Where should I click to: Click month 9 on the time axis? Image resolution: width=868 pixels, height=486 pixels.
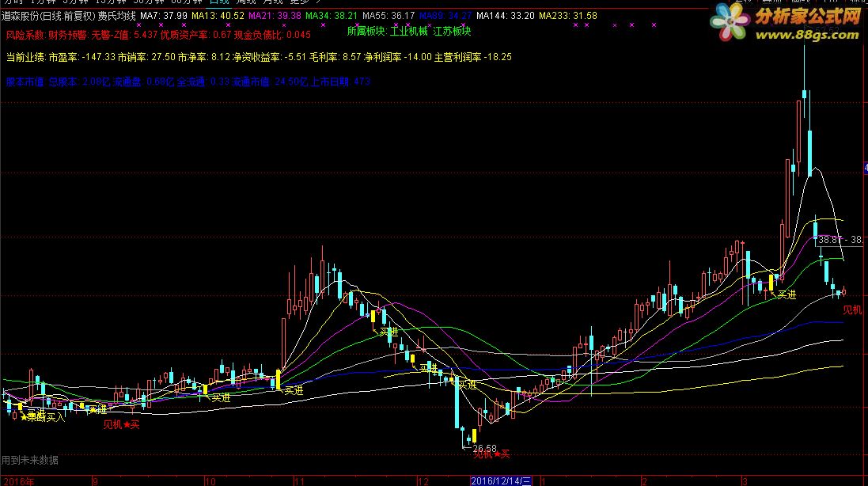coord(95,481)
